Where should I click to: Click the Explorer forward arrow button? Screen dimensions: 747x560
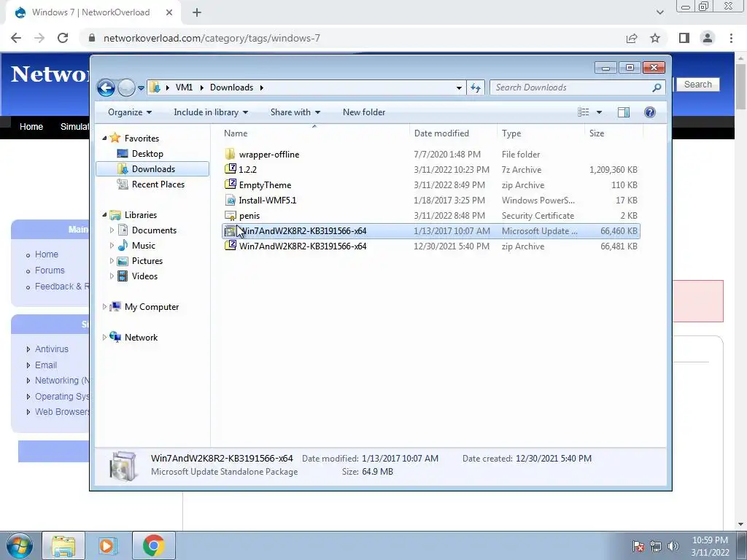126,87
